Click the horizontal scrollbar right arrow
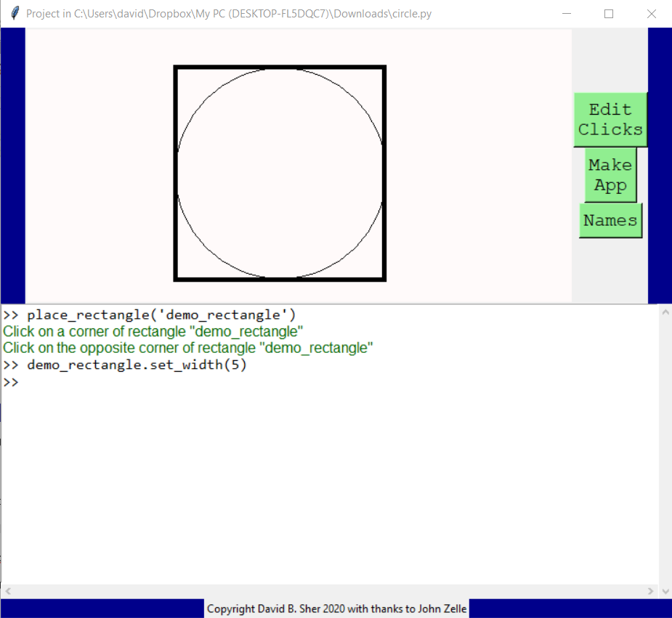This screenshot has width=672, height=618. tap(651, 591)
